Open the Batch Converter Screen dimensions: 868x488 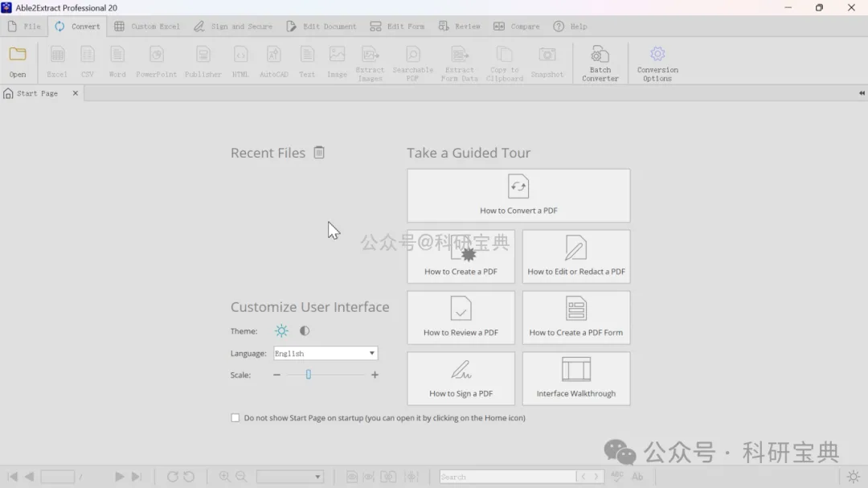[x=600, y=64]
